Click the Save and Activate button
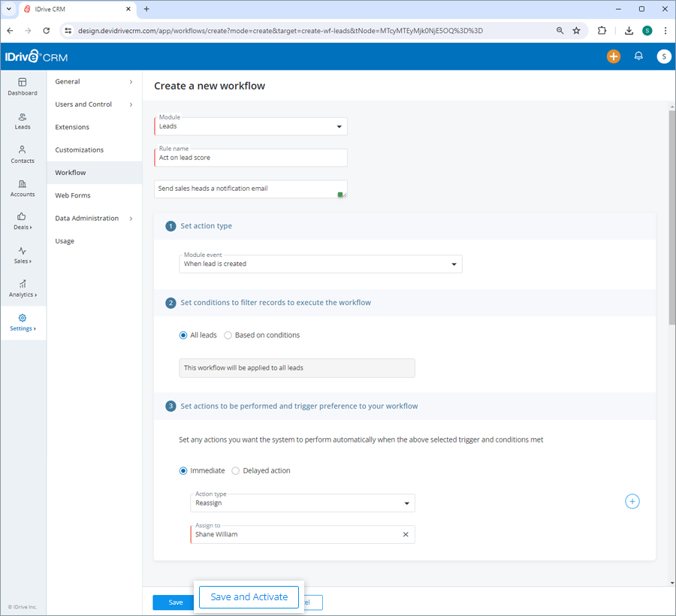The image size is (676, 616). point(248,596)
